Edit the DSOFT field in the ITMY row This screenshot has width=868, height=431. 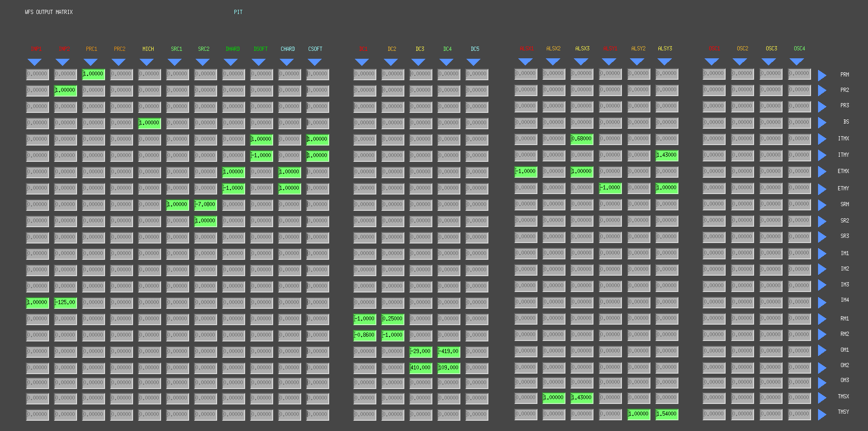pos(261,156)
